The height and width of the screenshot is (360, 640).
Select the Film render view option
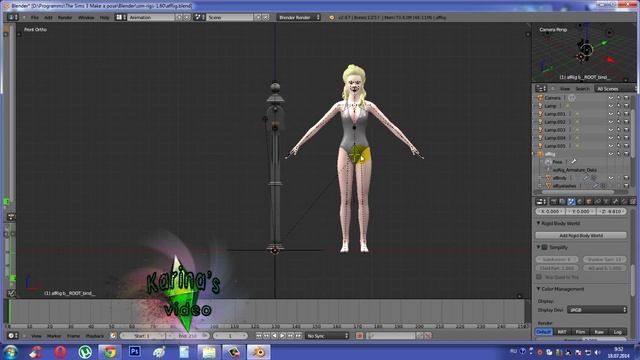pos(580,332)
